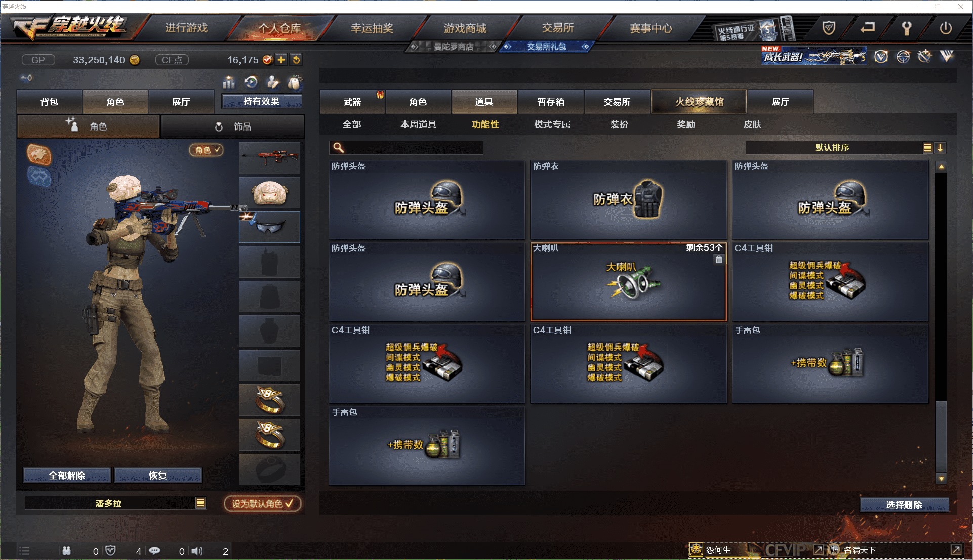Click the 选择删除 button

click(904, 505)
